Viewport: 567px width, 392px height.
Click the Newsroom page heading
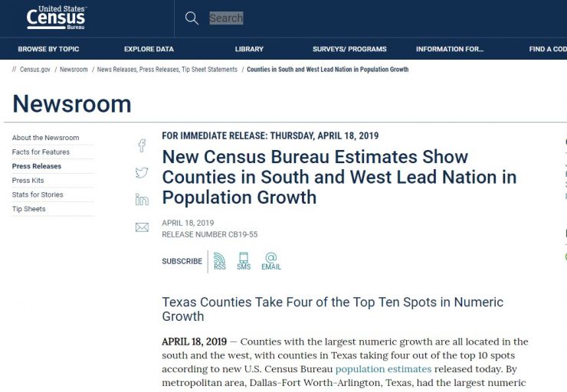[x=72, y=104]
